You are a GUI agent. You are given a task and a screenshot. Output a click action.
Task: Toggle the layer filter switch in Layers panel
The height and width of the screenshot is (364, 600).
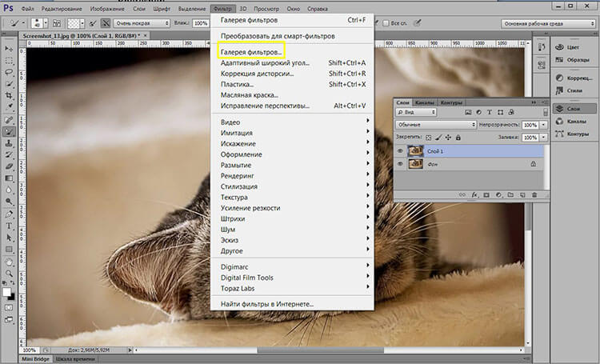tap(544, 114)
